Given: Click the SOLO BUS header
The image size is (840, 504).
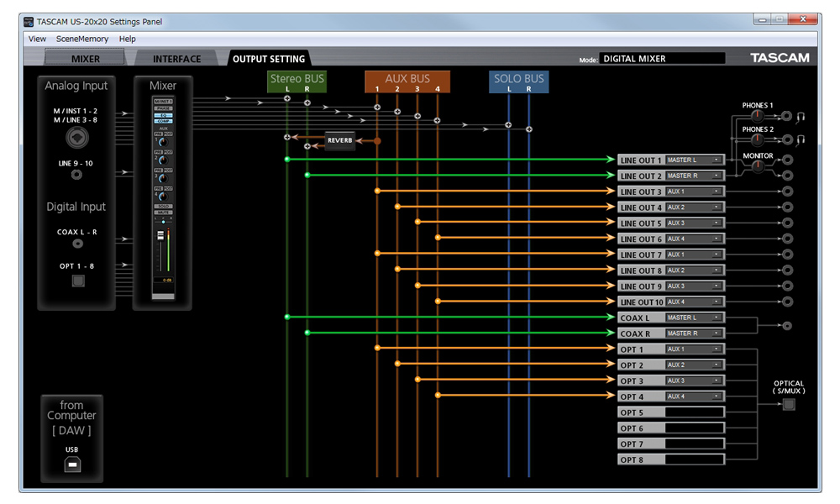Looking at the screenshot, I should tap(518, 82).
